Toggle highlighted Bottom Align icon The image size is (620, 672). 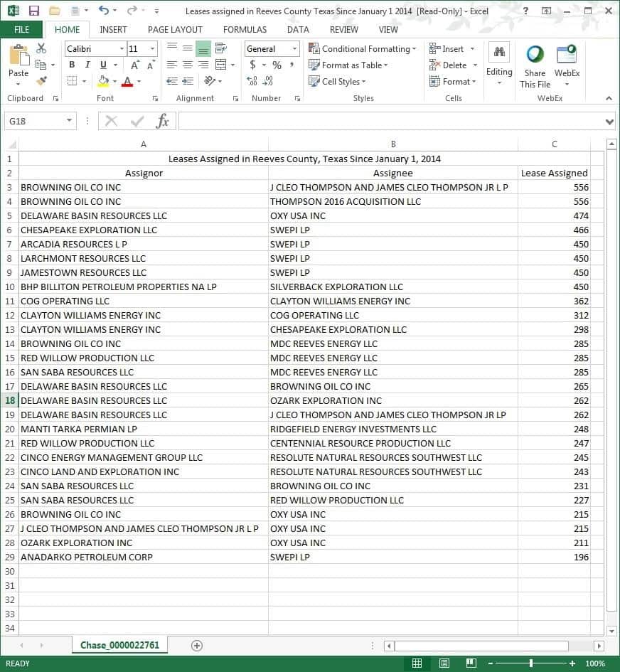[x=203, y=48]
